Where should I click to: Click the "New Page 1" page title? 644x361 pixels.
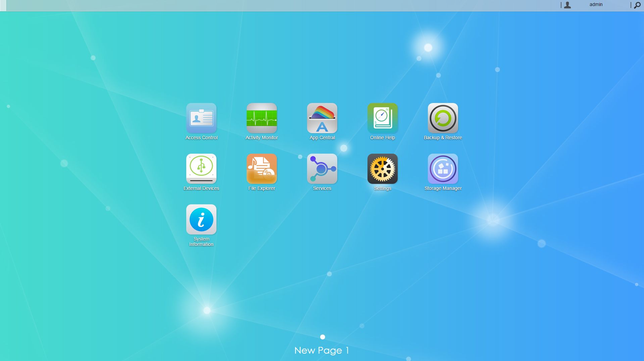click(321, 351)
